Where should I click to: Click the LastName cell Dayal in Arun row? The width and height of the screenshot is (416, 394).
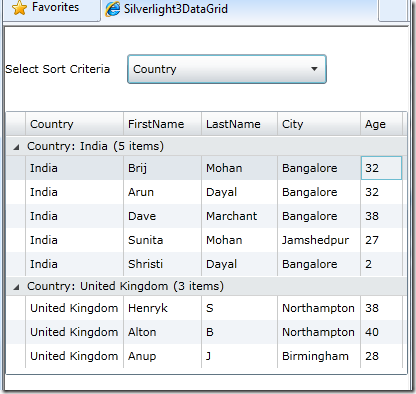pyautogui.click(x=239, y=192)
